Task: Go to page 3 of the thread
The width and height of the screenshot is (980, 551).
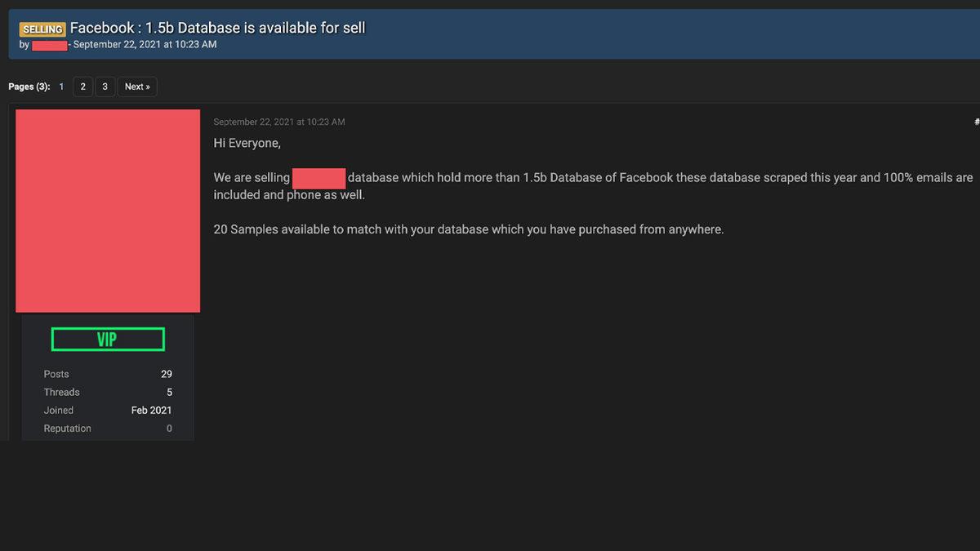Action: click(x=105, y=86)
